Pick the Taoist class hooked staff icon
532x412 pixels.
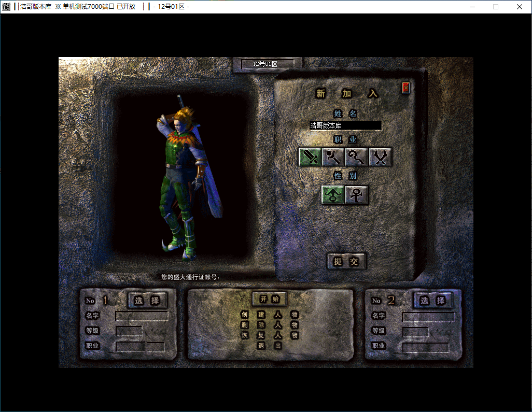pos(357,157)
